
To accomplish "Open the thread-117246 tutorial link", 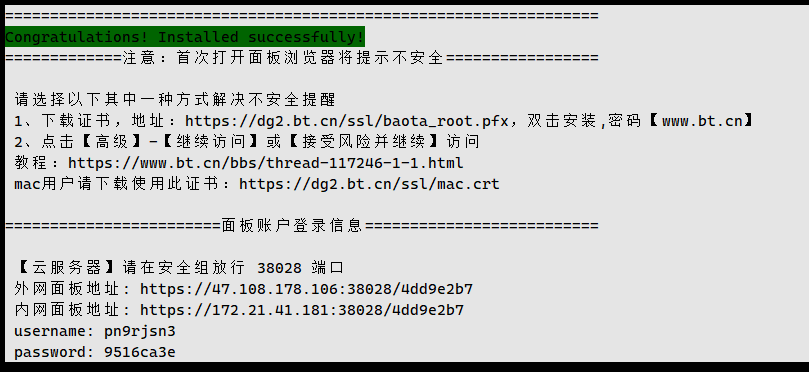I will tap(266, 163).
